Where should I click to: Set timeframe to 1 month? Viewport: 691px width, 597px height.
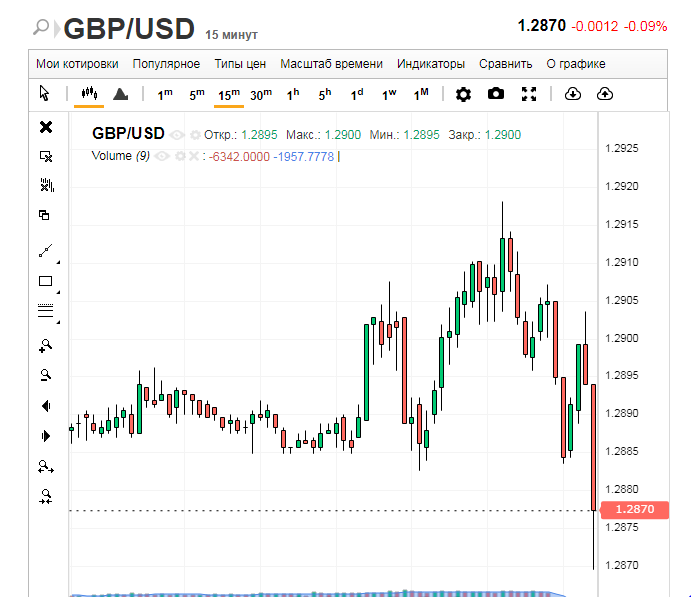click(420, 94)
